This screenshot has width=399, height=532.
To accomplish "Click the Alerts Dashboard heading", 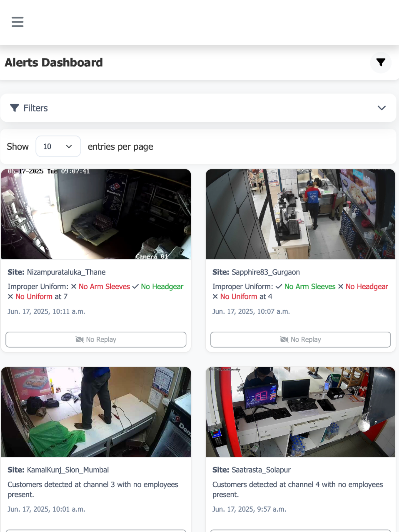I will (54, 62).
